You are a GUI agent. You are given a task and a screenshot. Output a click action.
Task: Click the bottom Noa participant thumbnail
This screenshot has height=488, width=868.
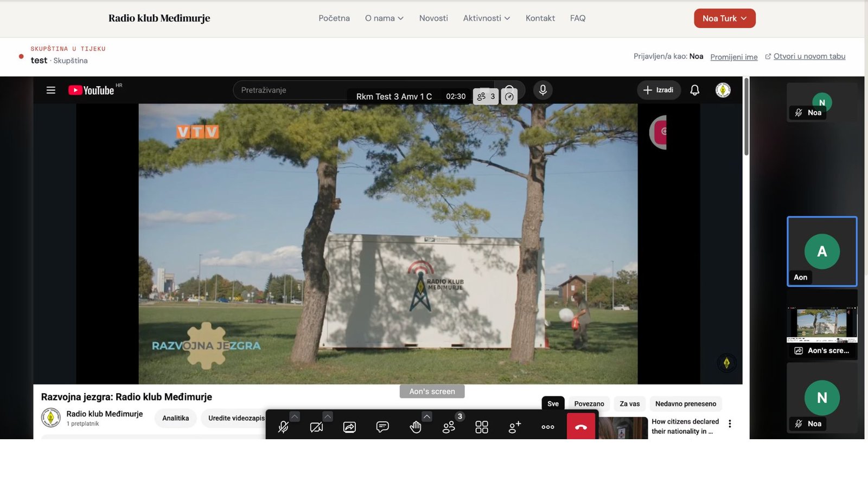[822, 398]
